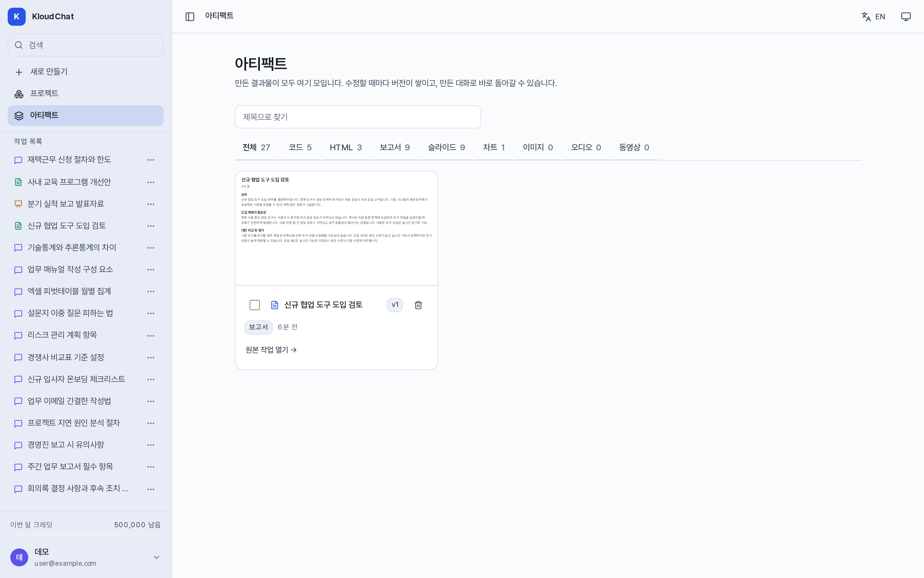Viewport: 924px width, 578px height.
Task: Open more menu for 업무 이메일 간결한 작성법
Action: tap(151, 401)
